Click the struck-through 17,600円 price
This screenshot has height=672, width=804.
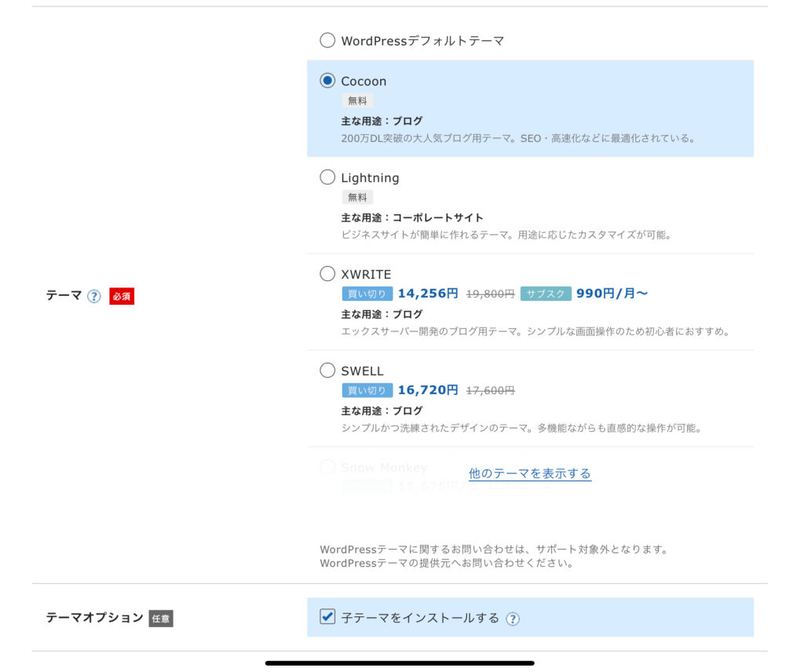click(x=490, y=391)
